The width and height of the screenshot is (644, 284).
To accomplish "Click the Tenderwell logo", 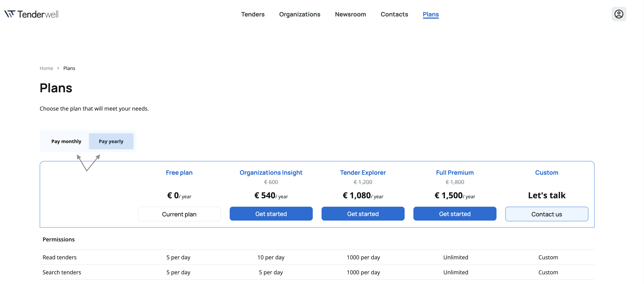I will tap(31, 14).
